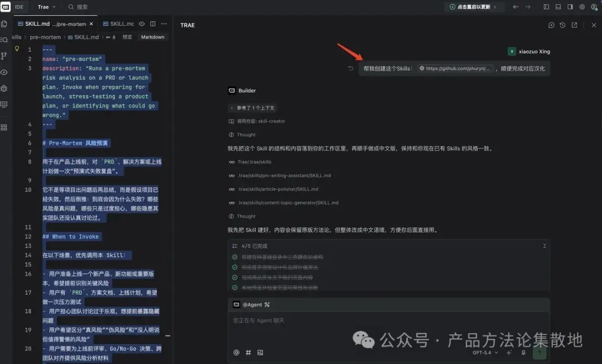Close the SKILL.md pre-mortem tab
602x364 pixels.
91,24
